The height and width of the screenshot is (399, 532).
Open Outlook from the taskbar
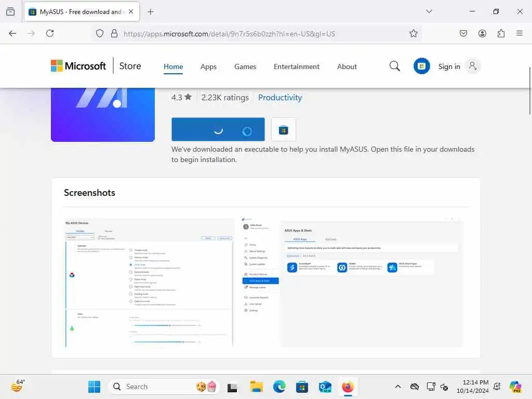coord(325,387)
